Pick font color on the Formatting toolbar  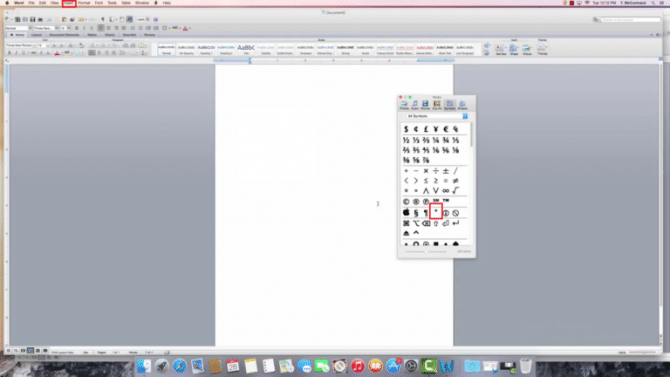185,28
